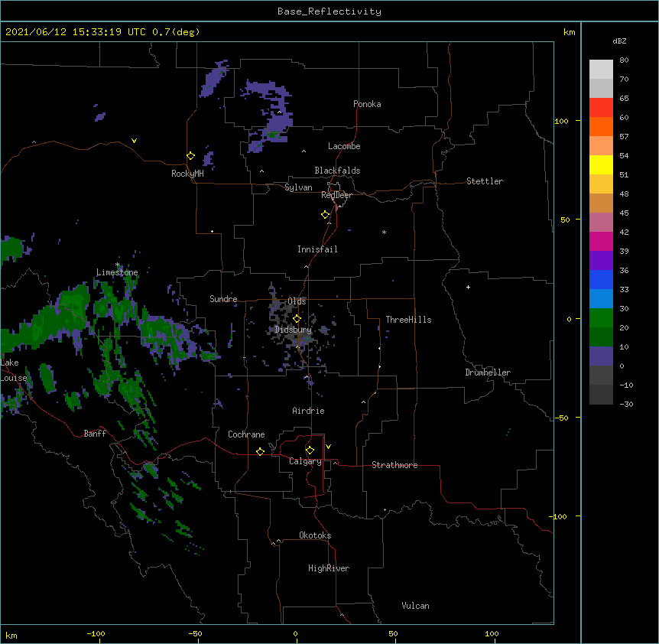Click the Didsbury label
659x644 pixels.
(293, 330)
